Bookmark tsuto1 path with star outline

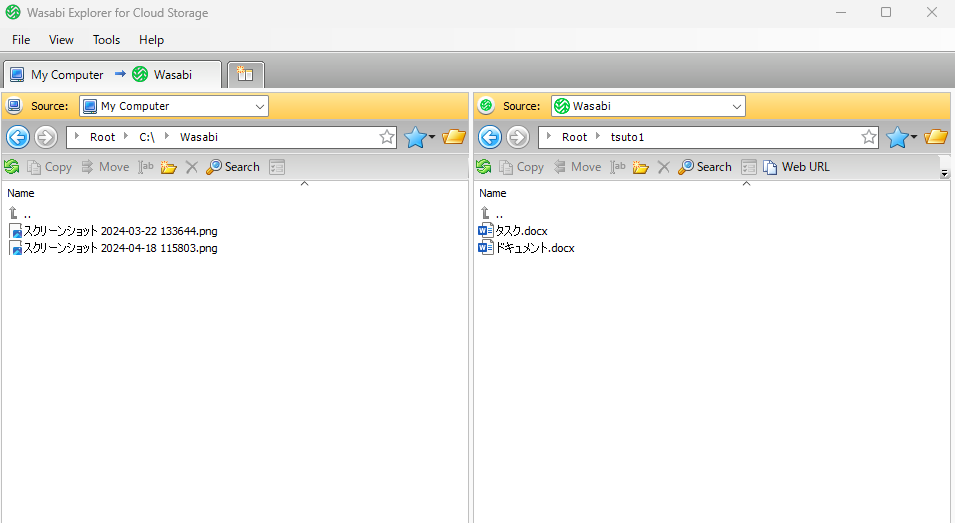(x=869, y=137)
